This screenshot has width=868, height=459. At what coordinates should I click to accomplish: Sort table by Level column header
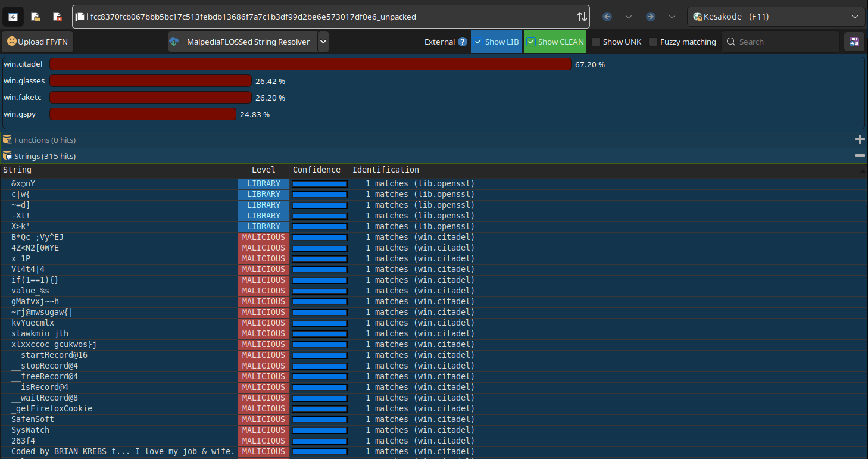(x=264, y=170)
